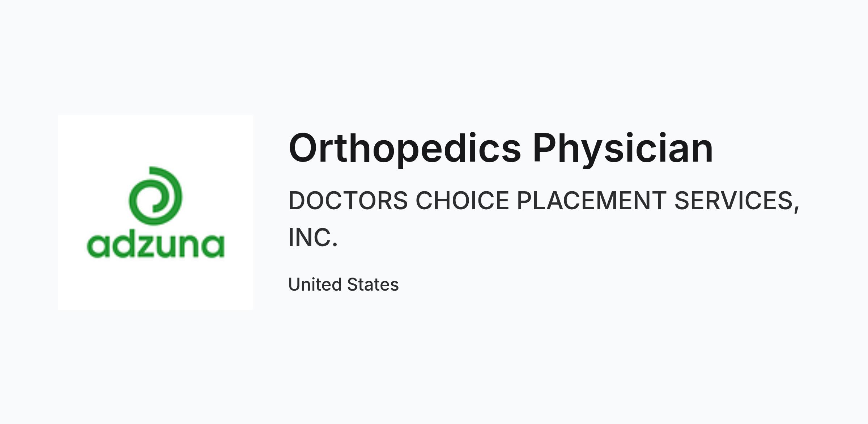868x424 pixels.
Task: Click the adzuna wordmark text in logo
Action: tap(156, 245)
